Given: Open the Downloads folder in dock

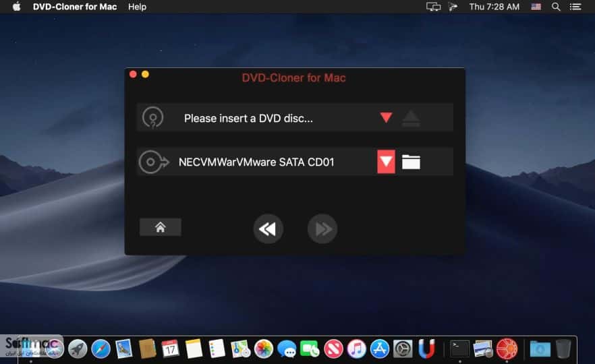Looking at the screenshot, I should coord(540,348).
